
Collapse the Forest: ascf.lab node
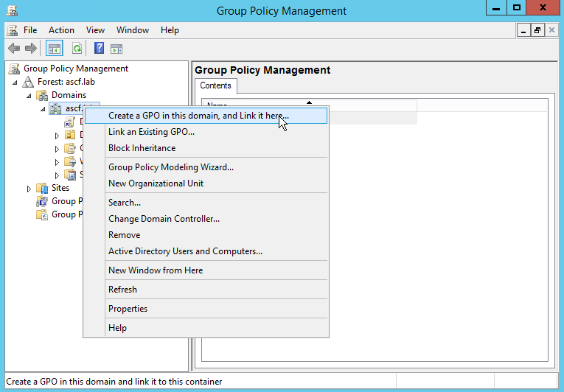tap(15, 83)
